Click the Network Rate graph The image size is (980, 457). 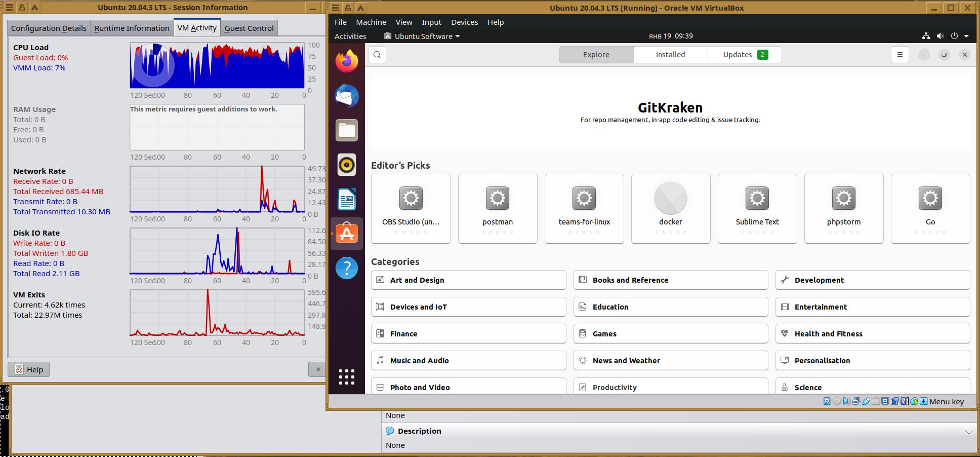tap(217, 189)
